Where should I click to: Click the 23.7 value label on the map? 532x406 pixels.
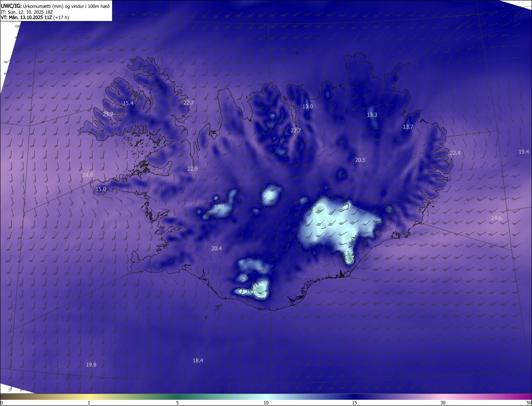108,114
